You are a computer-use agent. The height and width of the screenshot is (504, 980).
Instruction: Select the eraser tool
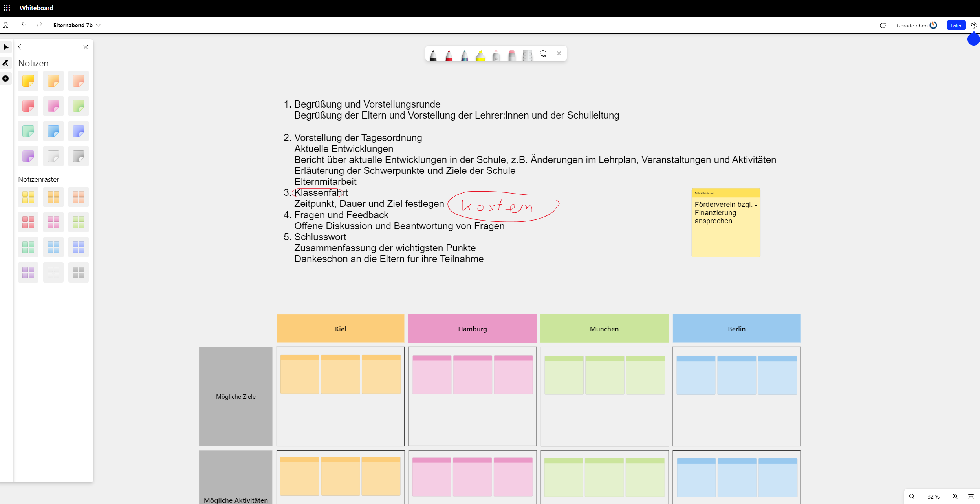click(511, 55)
